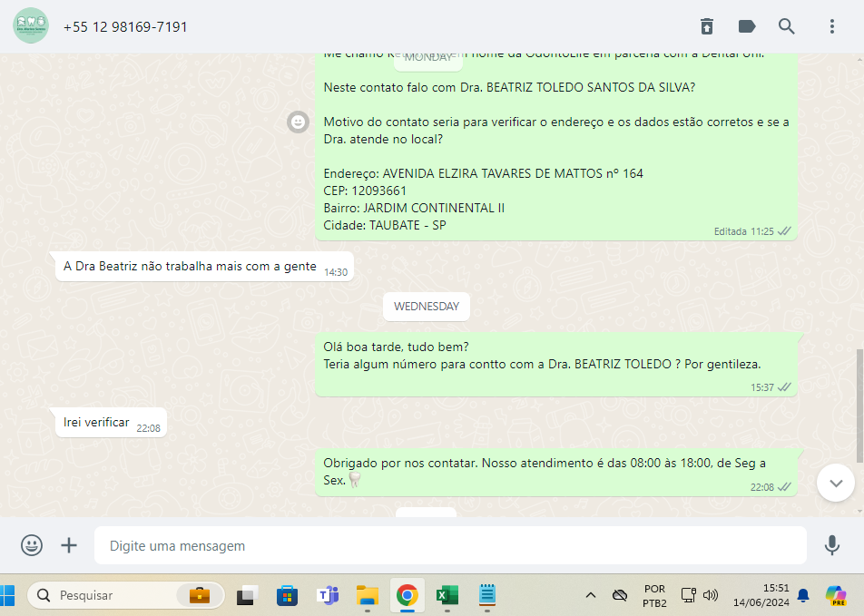Image resolution: width=864 pixels, height=616 pixels.
Task: Delete chat using trash icon
Action: (707, 26)
